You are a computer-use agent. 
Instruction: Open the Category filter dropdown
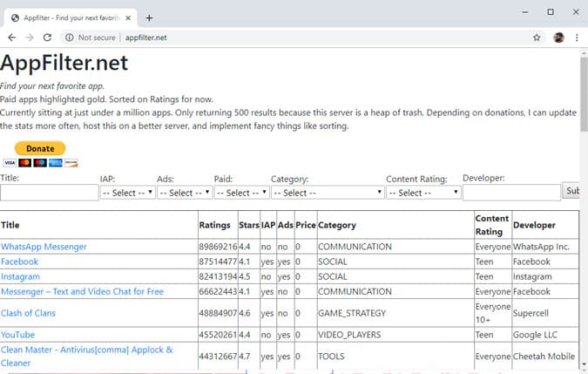(327, 193)
